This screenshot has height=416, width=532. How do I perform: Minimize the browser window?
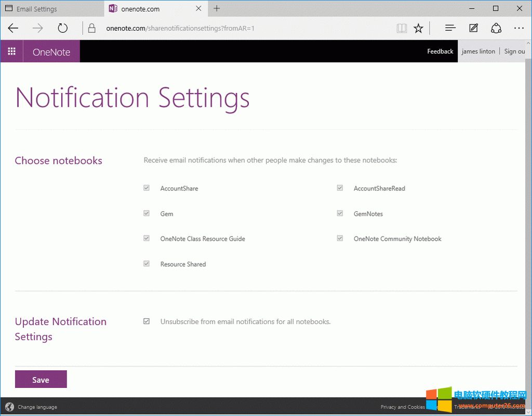[472, 8]
